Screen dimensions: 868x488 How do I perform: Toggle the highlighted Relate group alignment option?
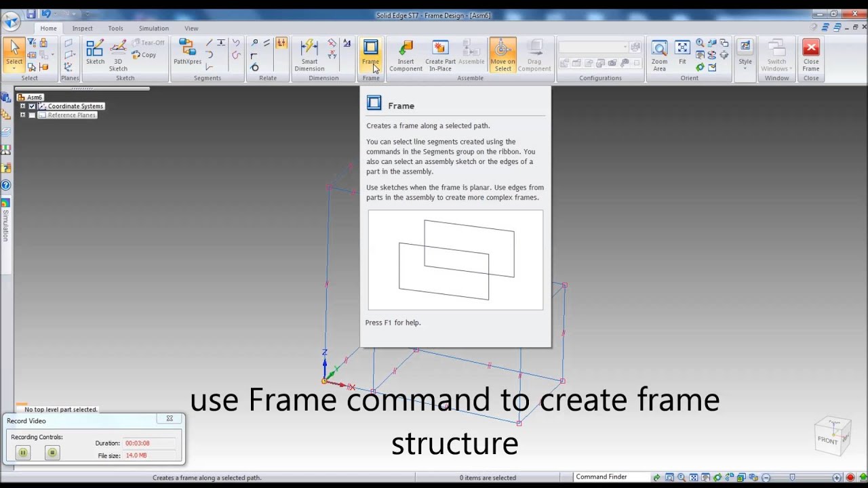tap(281, 43)
